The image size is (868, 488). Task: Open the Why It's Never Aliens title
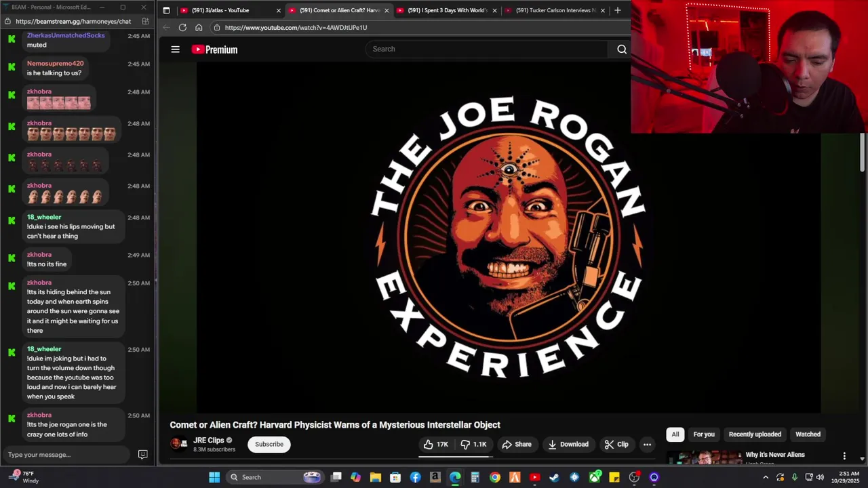click(775, 455)
